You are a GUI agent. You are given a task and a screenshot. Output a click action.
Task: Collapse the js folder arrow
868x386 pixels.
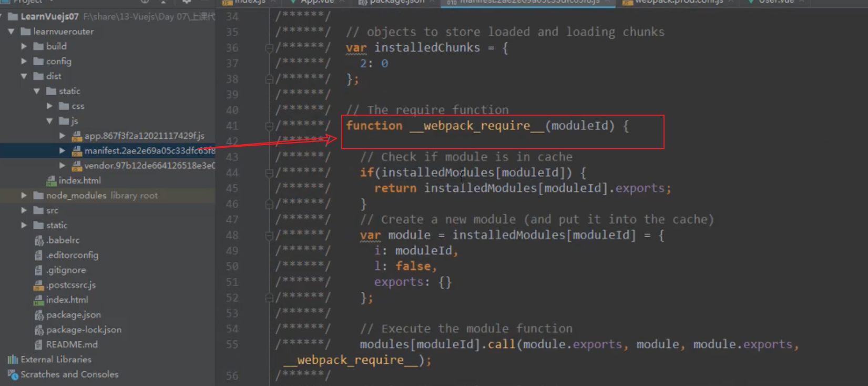(49, 121)
